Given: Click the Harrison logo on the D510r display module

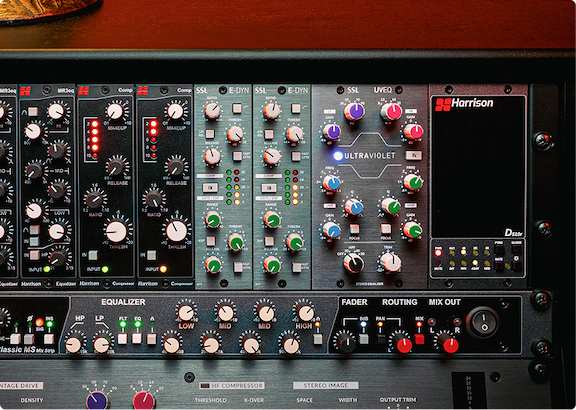Looking at the screenshot, I should [464, 104].
